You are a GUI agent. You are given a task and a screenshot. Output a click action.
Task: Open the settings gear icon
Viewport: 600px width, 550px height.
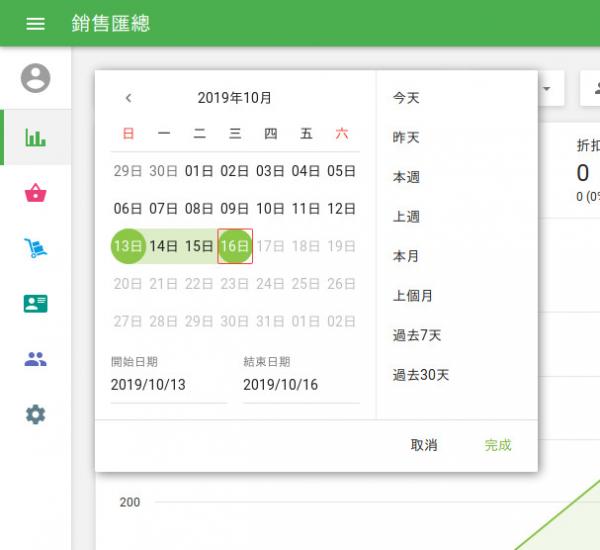point(35,414)
